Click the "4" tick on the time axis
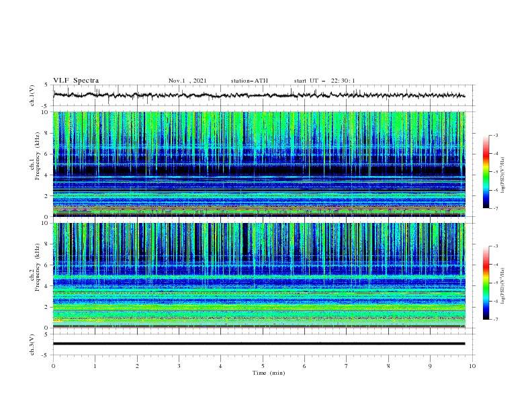This screenshot has height=411, width=532. point(220,366)
